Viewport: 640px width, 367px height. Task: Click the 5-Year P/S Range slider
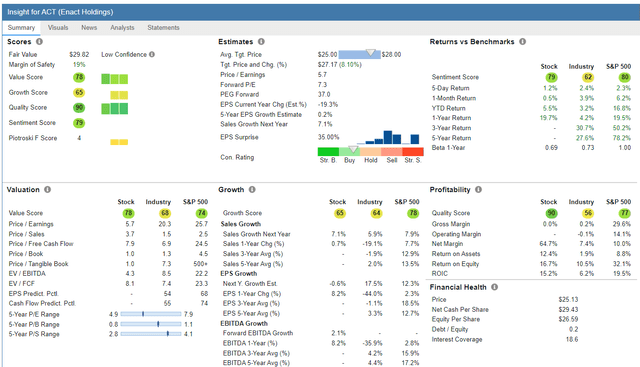click(x=151, y=334)
